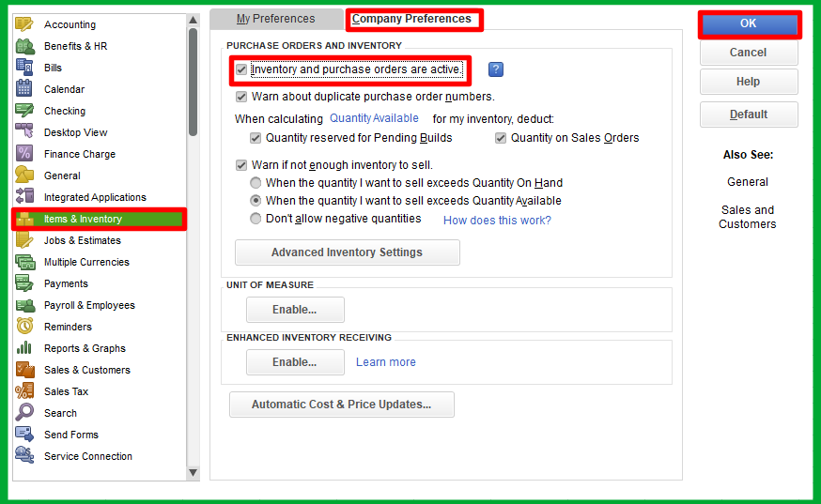The width and height of the screenshot is (821, 504).
Task: Switch to My Preferences tab
Action: 276,19
